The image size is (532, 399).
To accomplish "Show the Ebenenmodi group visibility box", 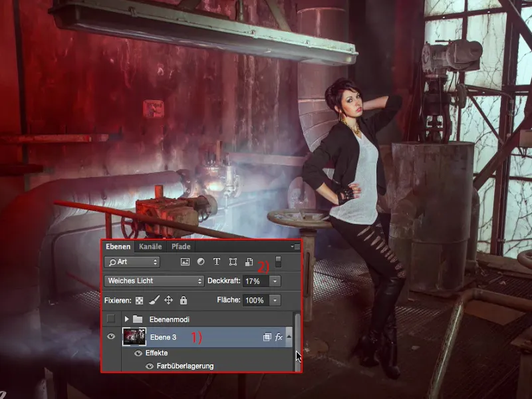I will point(111,319).
